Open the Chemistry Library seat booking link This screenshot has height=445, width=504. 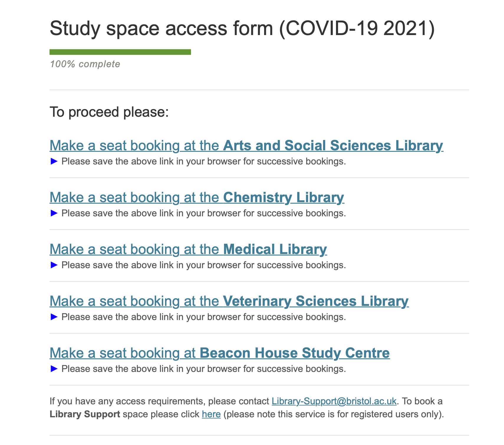click(x=197, y=197)
